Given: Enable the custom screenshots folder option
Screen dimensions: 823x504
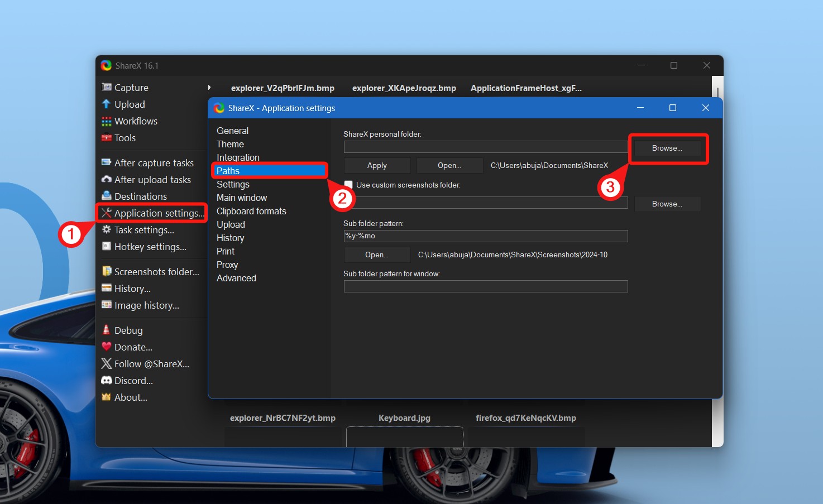Looking at the screenshot, I should (348, 184).
